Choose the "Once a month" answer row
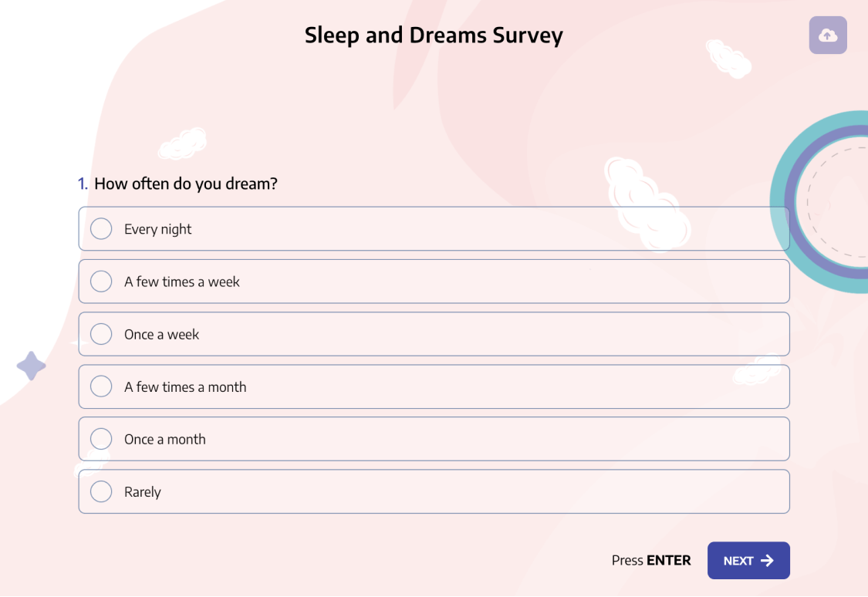The image size is (868, 597). pos(432,438)
